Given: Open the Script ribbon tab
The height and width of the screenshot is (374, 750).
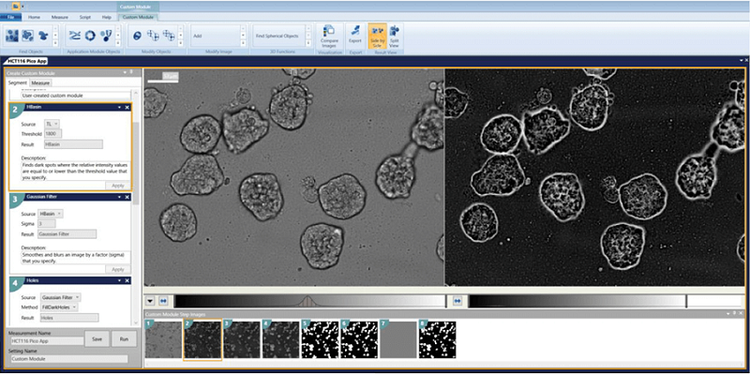Looking at the screenshot, I should pyautogui.click(x=85, y=17).
